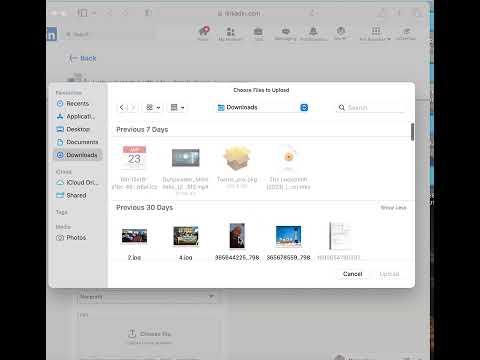Select the 4.ico image thumbnail

point(186,236)
